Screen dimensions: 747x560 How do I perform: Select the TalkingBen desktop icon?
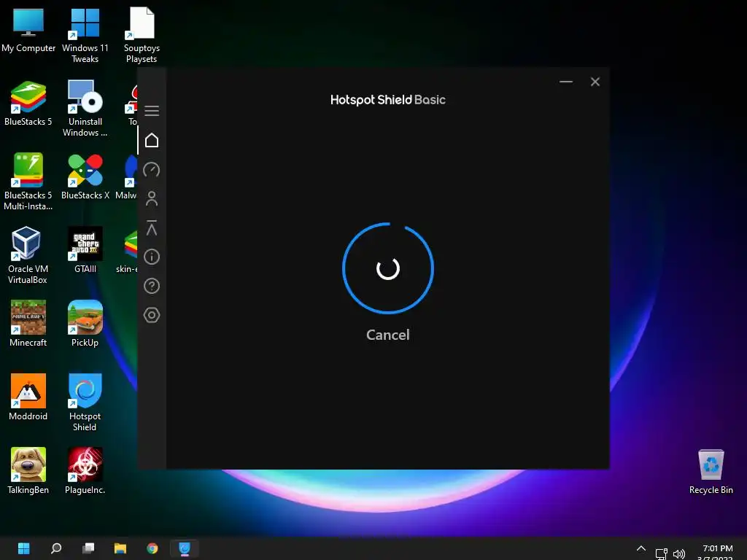click(28, 472)
